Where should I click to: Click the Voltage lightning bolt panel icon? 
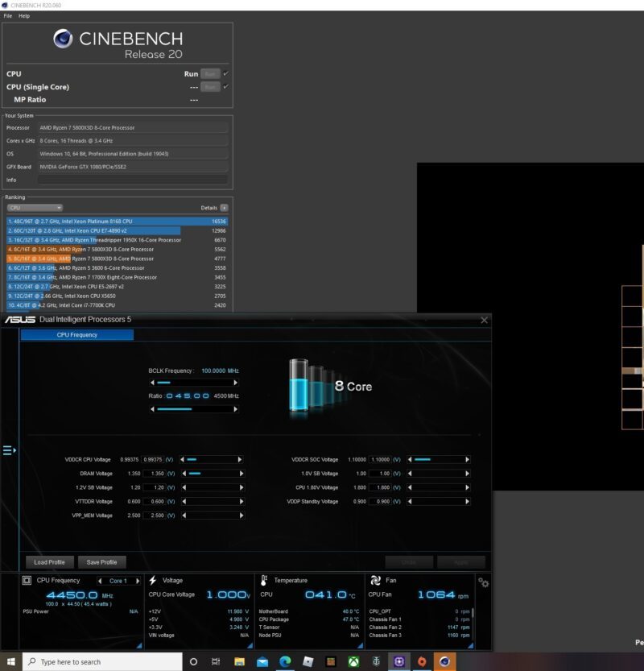(x=152, y=578)
